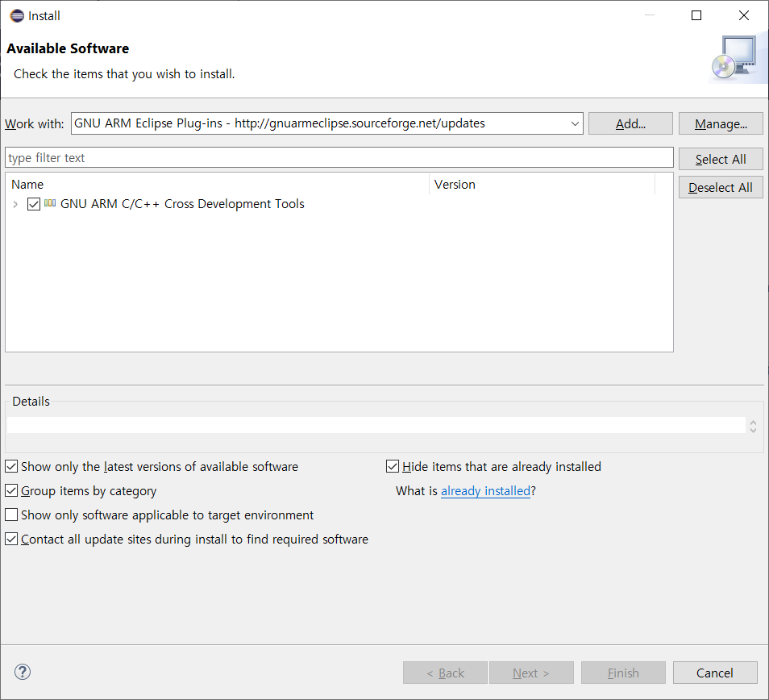769x700 pixels.
Task: Click the Name column header
Action: point(218,185)
